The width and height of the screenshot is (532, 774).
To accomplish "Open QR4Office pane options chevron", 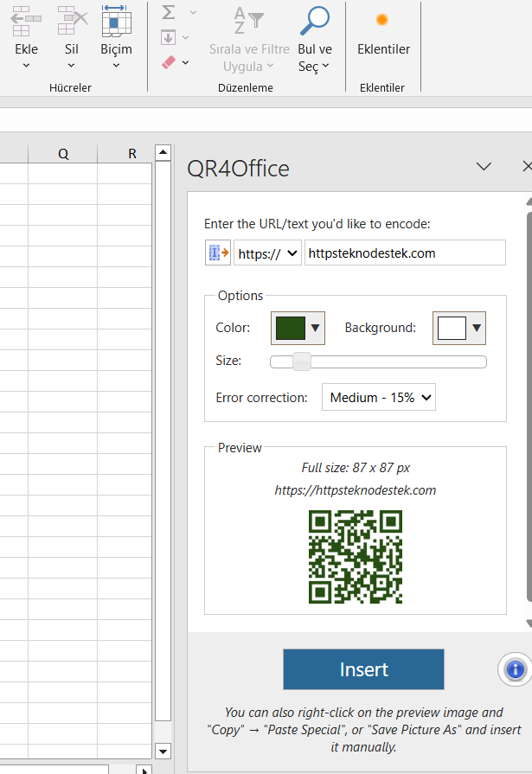I will pyautogui.click(x=484, y=166).
